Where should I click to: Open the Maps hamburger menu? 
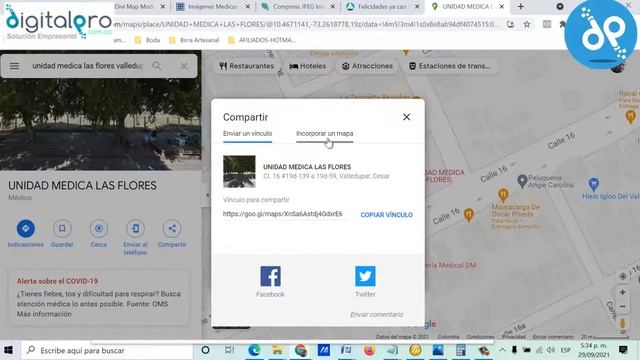point(14,66)
